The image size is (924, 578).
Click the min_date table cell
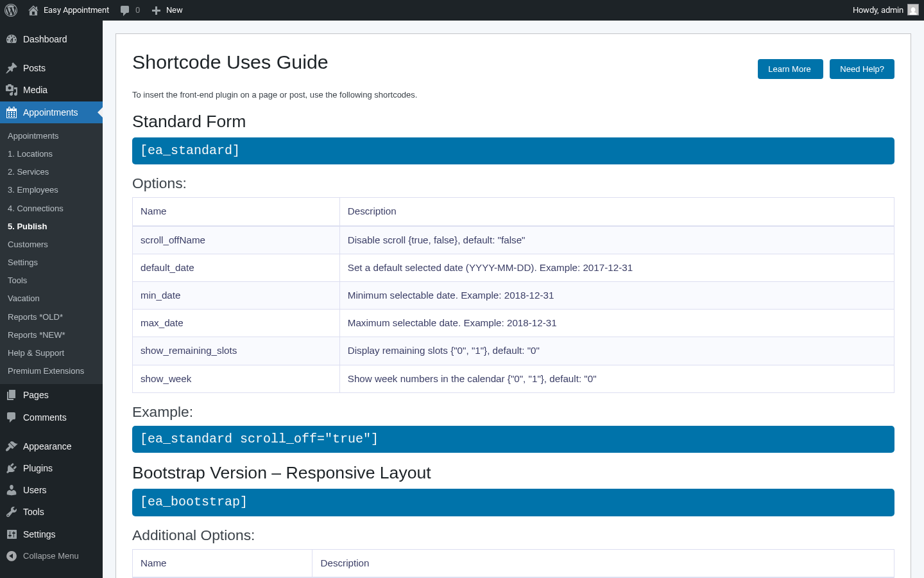tap(236, 295)
